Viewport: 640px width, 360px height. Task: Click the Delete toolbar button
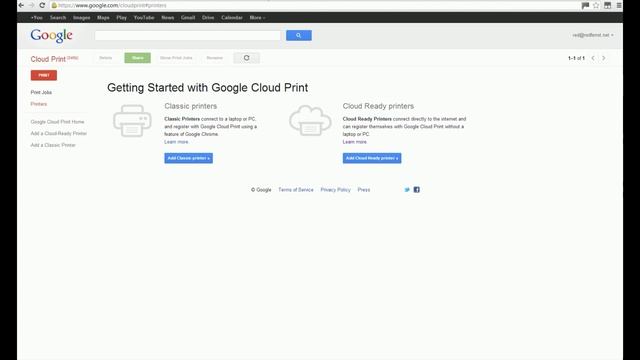105,58
